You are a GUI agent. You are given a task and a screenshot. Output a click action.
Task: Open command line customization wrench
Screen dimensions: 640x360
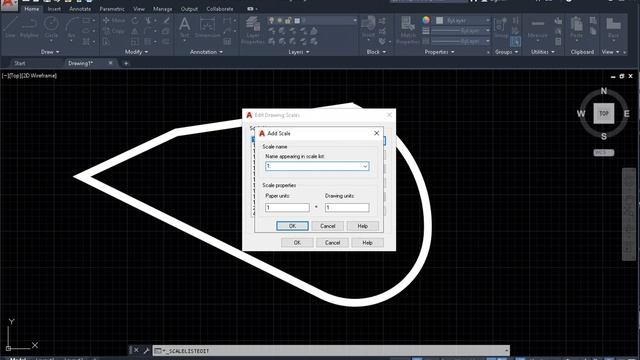point(146,350)
